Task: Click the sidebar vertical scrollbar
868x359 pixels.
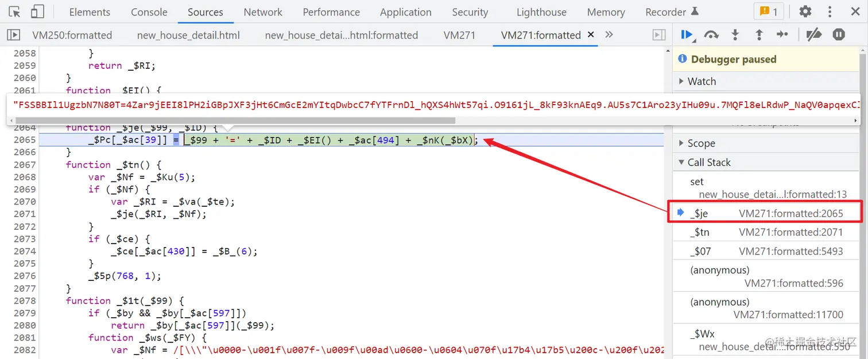Action: [x=863, y=201]
